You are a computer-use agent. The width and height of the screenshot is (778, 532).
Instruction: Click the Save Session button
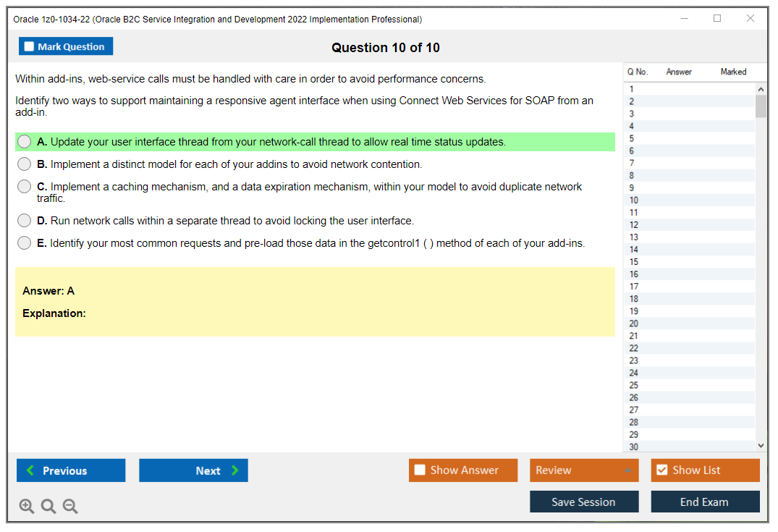click(584, 502)
